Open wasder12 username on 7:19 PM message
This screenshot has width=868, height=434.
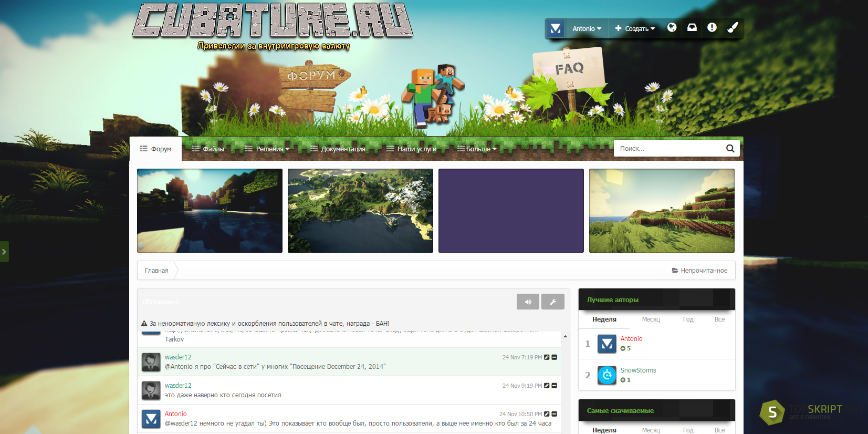click(178, 357)
